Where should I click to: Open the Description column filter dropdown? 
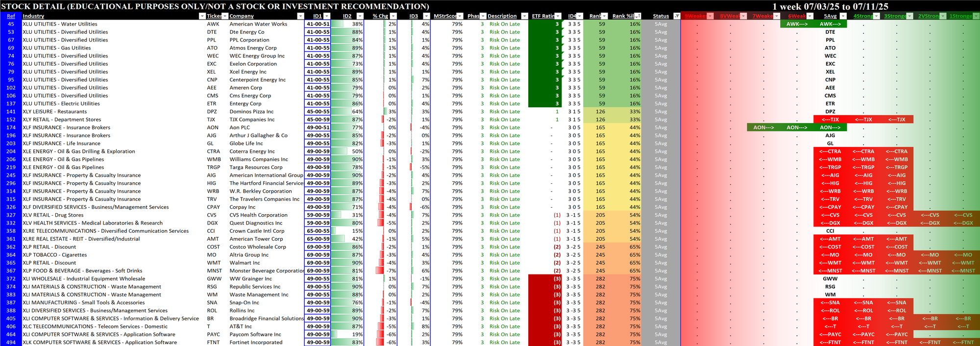click(x=524, y=16)
